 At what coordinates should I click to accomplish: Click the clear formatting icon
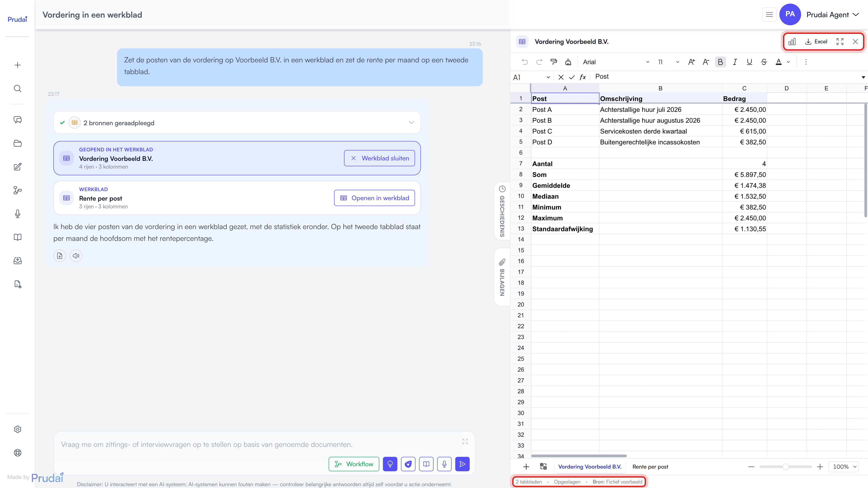pyautogui.click(x=568, y=62)
